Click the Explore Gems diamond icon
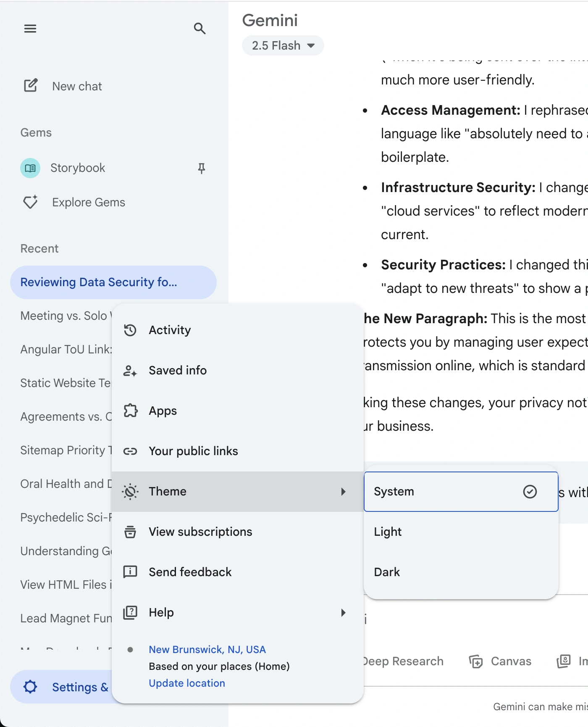This screenshot has width=588, height=727. click(x=31, y=202)
